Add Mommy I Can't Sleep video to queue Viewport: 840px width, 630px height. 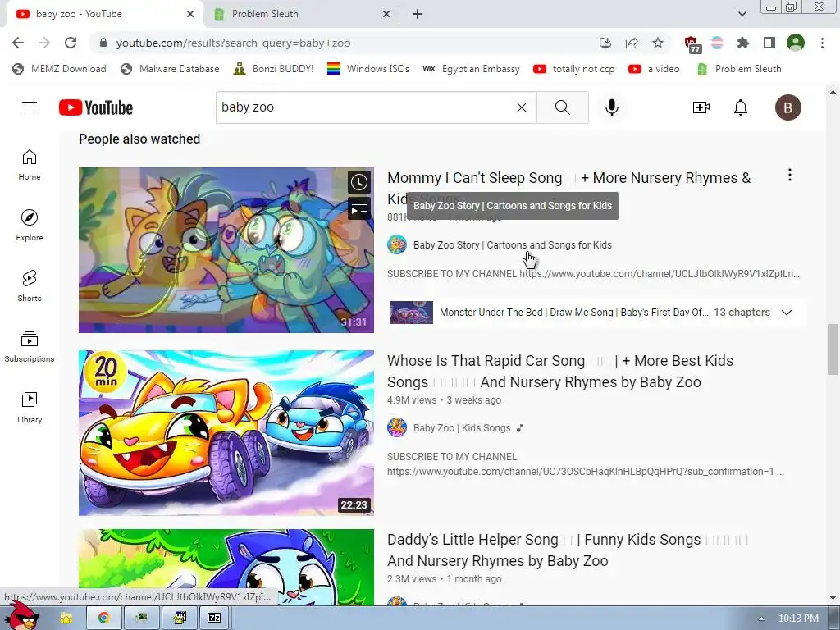click(359, 208)
